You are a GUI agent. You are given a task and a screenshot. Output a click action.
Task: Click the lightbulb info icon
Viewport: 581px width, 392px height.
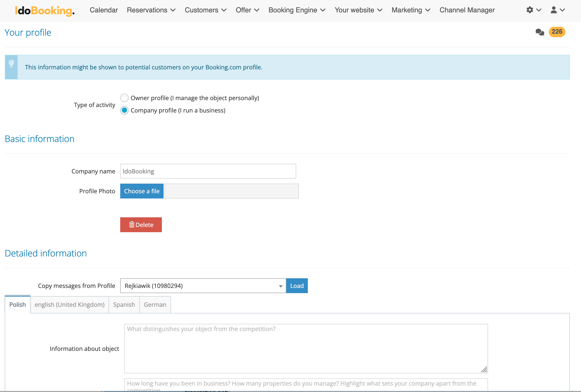click(11, 64)
